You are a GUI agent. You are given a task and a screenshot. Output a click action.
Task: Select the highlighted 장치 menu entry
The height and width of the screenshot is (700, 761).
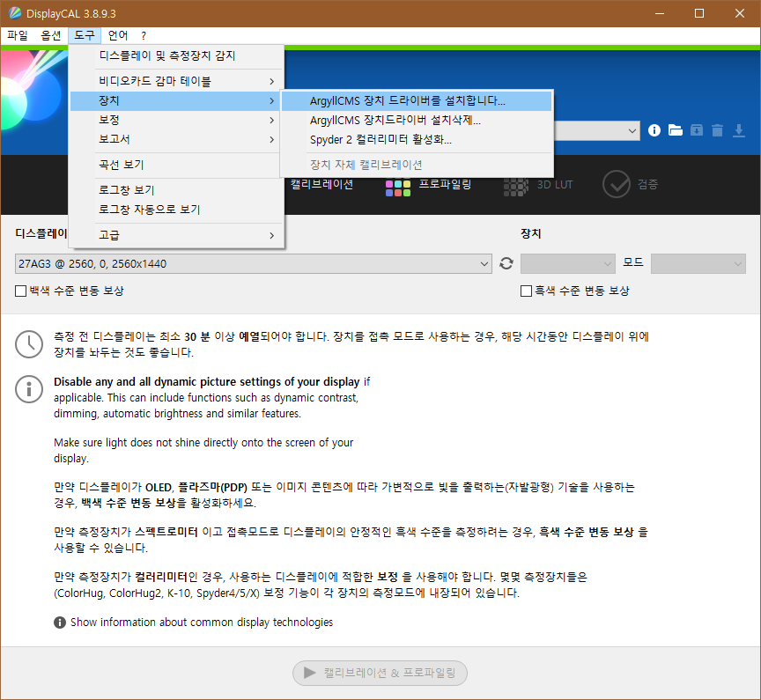(174, 100)
